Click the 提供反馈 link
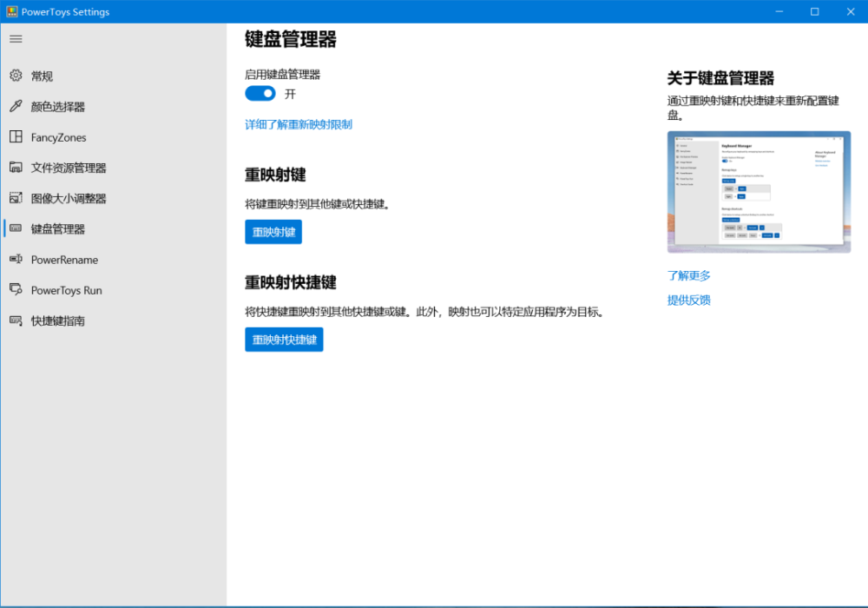 click(x=688, y=301)
